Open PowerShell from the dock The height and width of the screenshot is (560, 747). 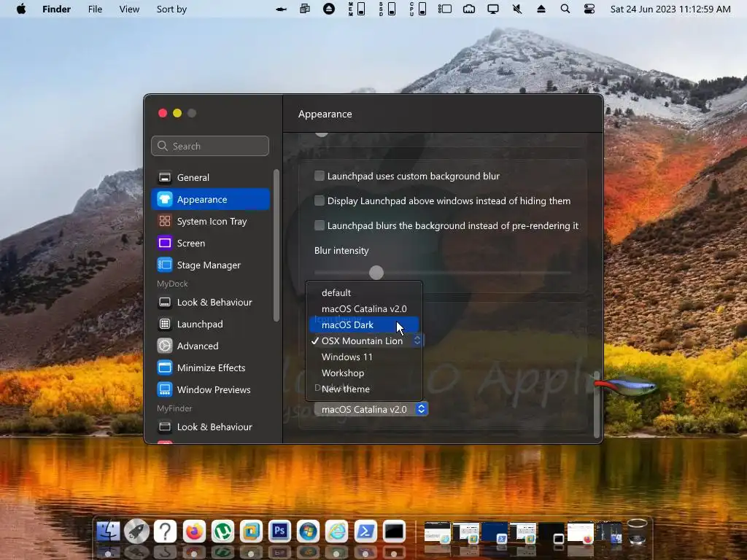click(365, 531)
